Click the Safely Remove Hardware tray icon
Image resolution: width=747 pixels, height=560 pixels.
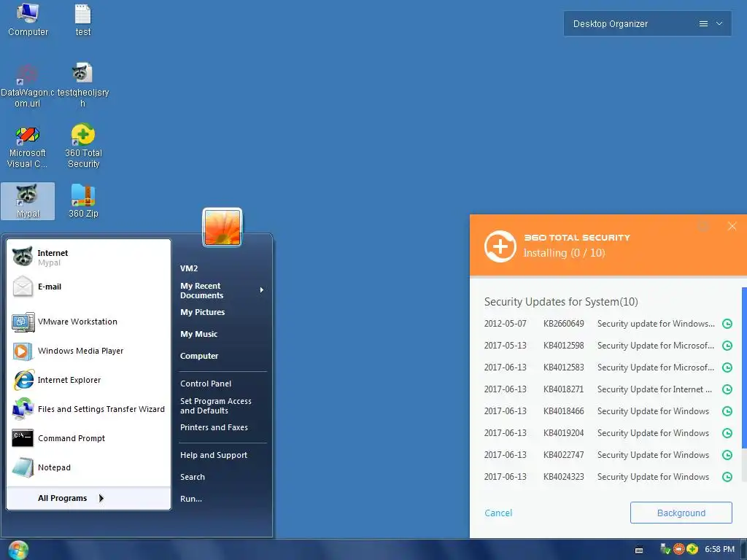pos(665,549)
